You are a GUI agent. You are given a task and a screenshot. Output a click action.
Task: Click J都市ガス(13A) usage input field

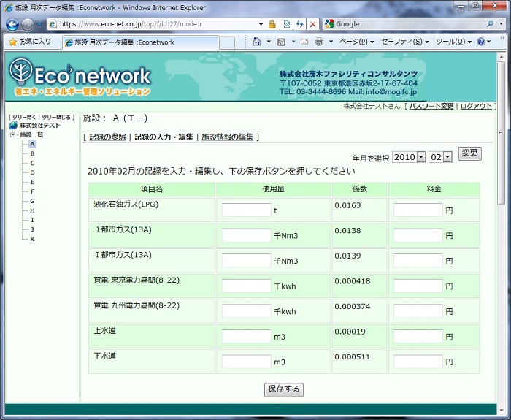click(x=247, y=235)
